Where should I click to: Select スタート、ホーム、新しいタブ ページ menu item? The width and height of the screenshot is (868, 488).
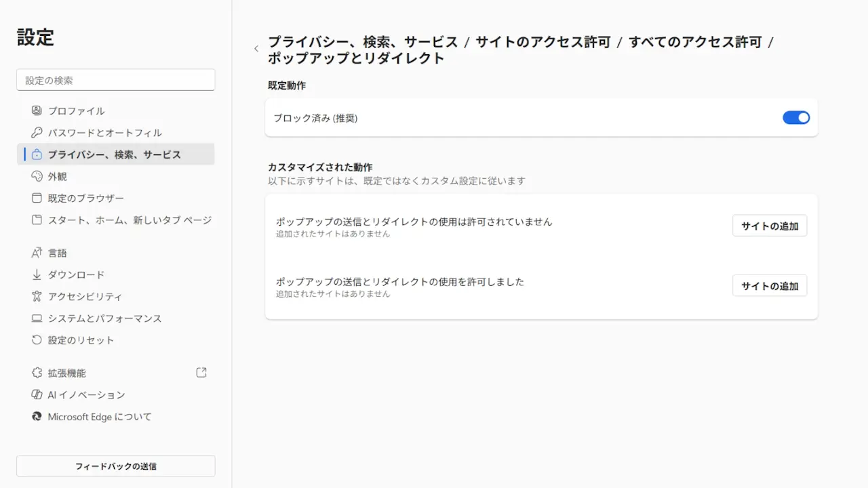click(129, 220)
